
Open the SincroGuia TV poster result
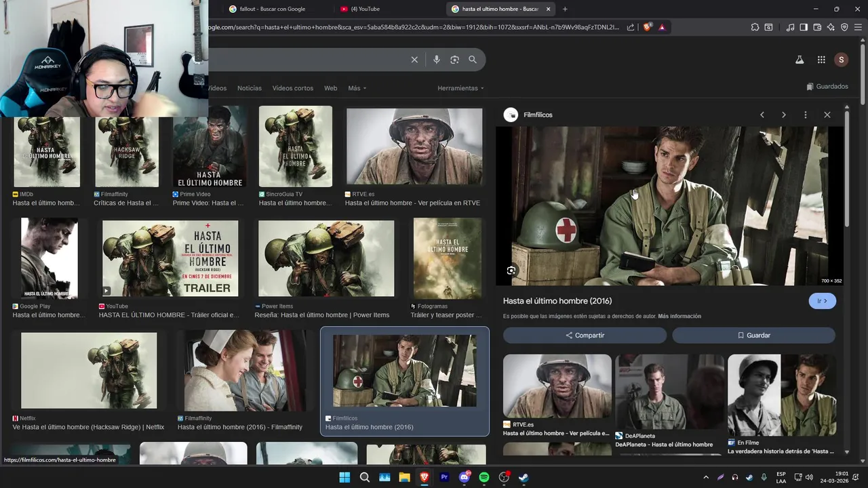[x=296, y=146]
